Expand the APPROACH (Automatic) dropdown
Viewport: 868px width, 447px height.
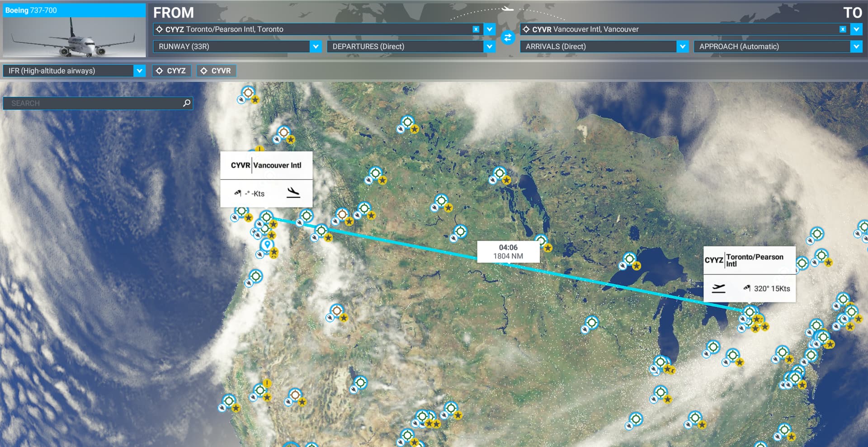pos(856,47)
